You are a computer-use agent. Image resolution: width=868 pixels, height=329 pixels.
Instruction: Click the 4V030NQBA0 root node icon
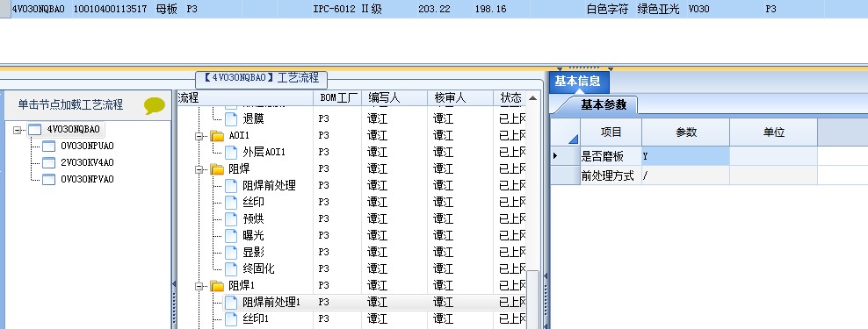click(35, 129)
